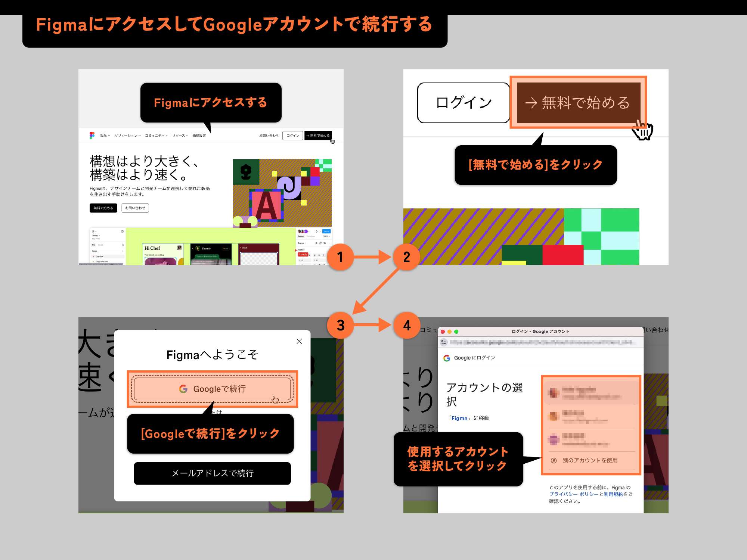Screen dimensions: 747x560
Task: Click the outlined お問い合わせ button under the headline
Action: tap(135, 208)
